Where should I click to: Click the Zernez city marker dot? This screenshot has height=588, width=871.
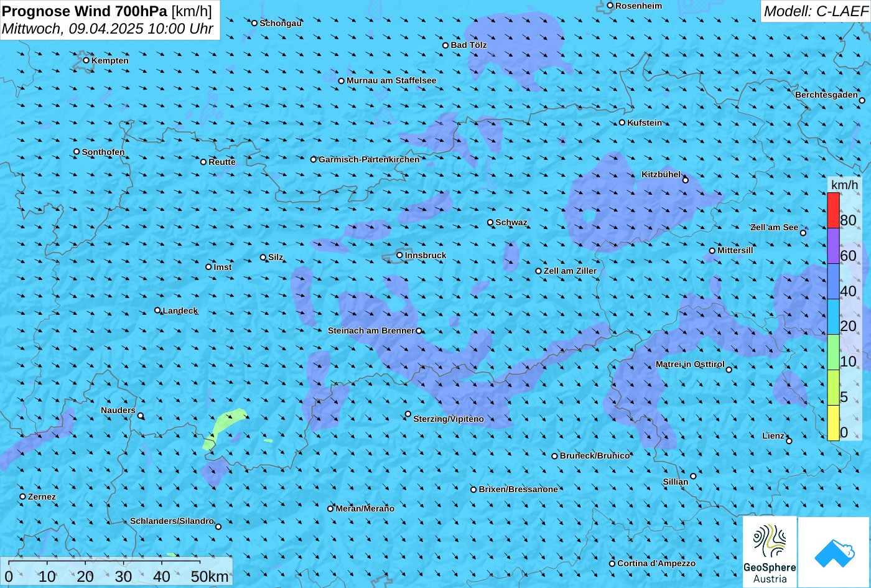click(x=23, y=497)
